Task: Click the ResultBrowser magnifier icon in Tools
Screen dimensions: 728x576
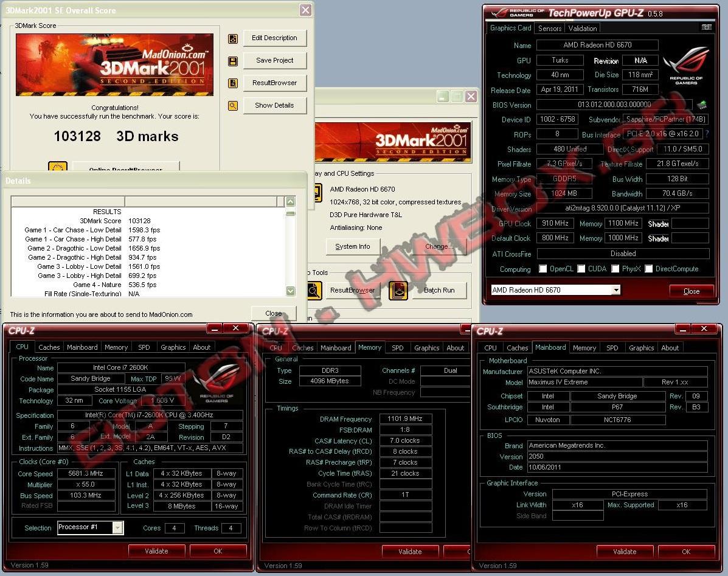Action: (x=314, y=291)
